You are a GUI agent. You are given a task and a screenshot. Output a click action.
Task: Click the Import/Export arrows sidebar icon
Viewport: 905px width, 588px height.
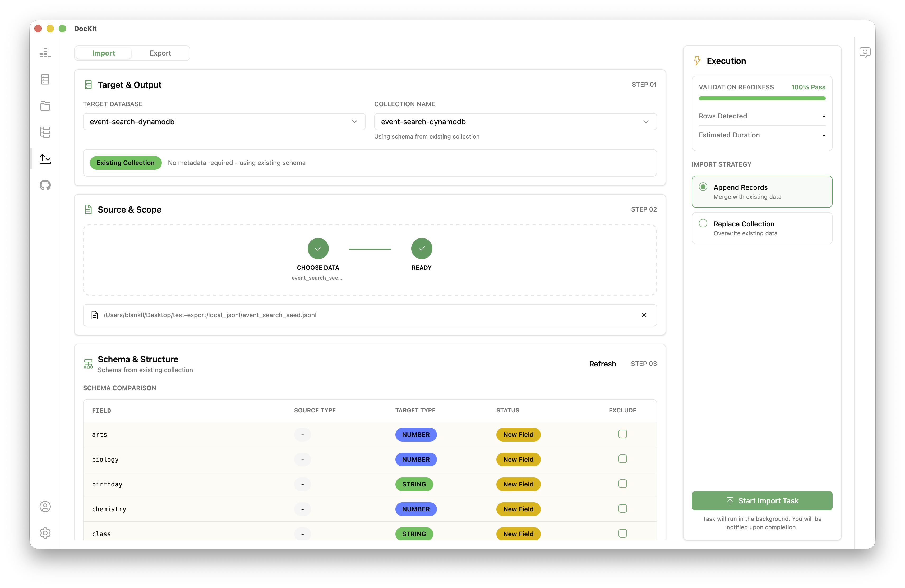point(45,159)
